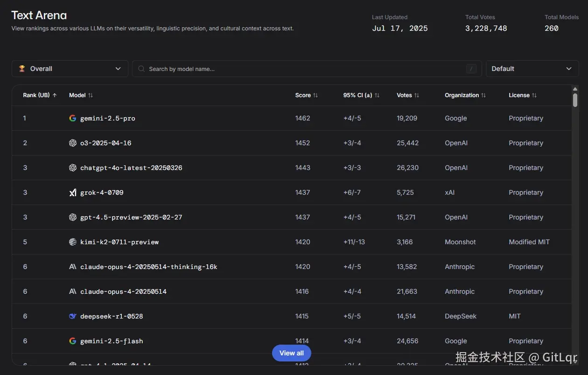Click the OpenAI logo beside o3-2025-04-16

tap(73, 143)
